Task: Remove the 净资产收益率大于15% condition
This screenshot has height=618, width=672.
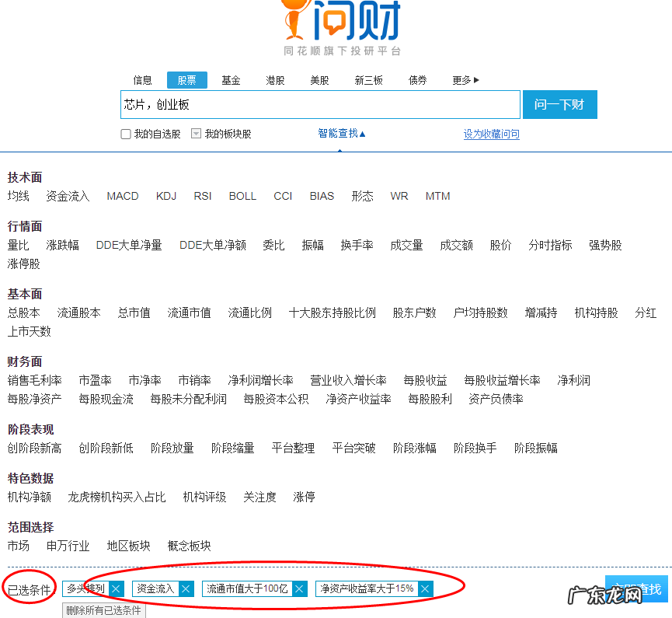Action: click(x=424, y=588)
